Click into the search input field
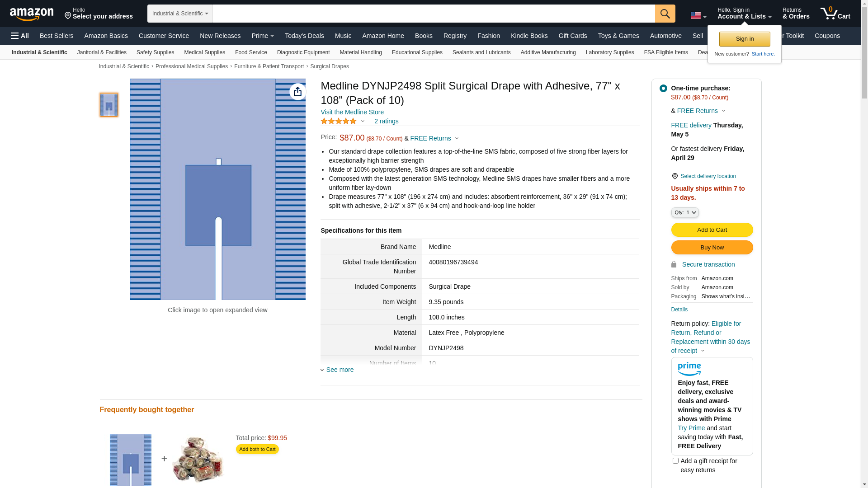 434,14
